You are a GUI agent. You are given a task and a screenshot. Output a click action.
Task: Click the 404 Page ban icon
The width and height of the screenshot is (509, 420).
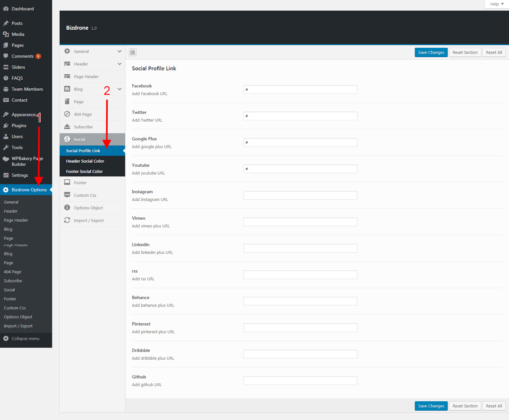pyautogui.click(x=67, y=114)
